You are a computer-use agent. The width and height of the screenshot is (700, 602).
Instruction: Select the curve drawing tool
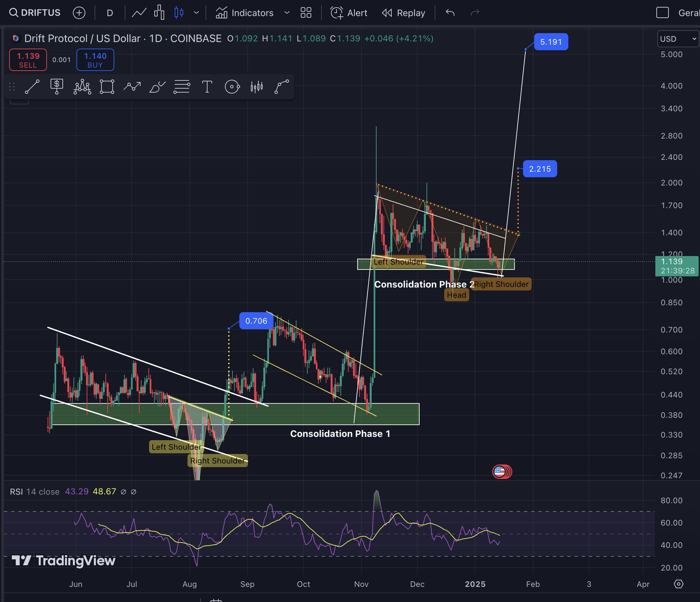point(281,87)
